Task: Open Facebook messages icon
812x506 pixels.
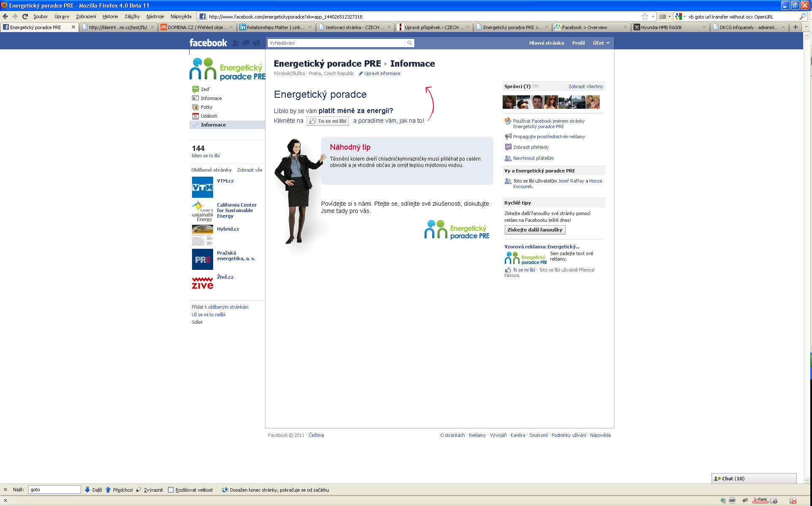Action: [x=246, y=43]
